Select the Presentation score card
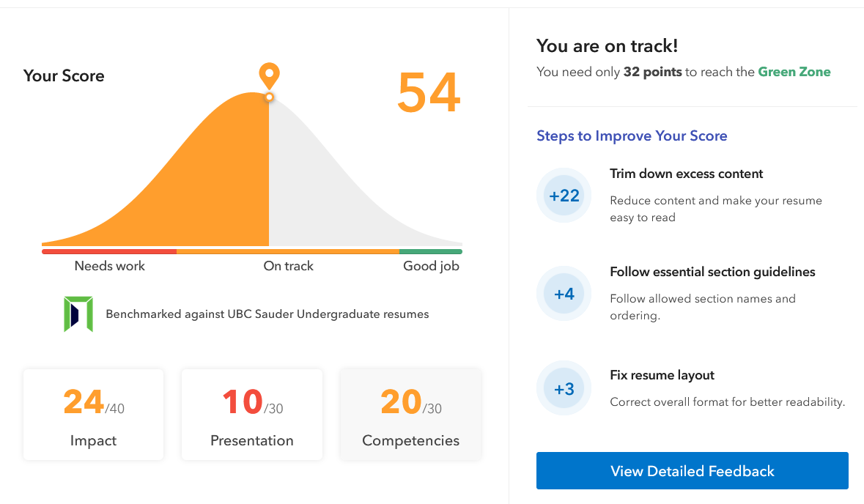This screenshot has height=504, width=864. 252,415
